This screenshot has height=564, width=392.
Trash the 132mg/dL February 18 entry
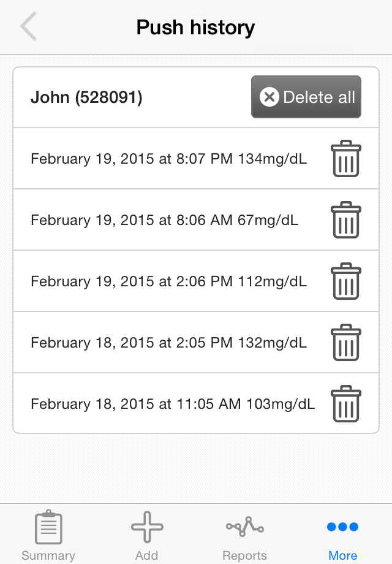345,343
